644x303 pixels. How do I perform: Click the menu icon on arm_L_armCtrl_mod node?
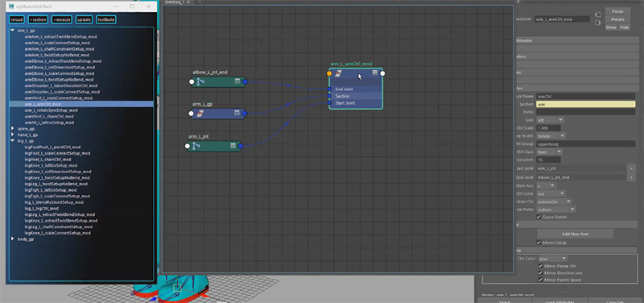[374, 73]
